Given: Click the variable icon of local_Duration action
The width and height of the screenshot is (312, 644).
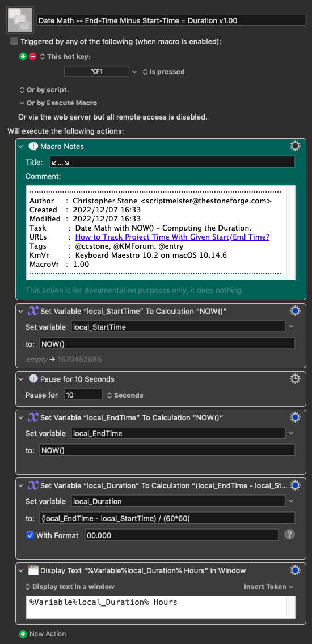Looking at the screenshot, I should pos(33,485).
